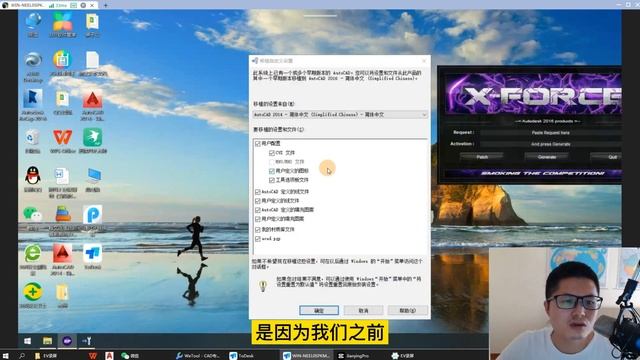
Task: Click the 确定 button in migrate dialog
Action: point(319,311)
